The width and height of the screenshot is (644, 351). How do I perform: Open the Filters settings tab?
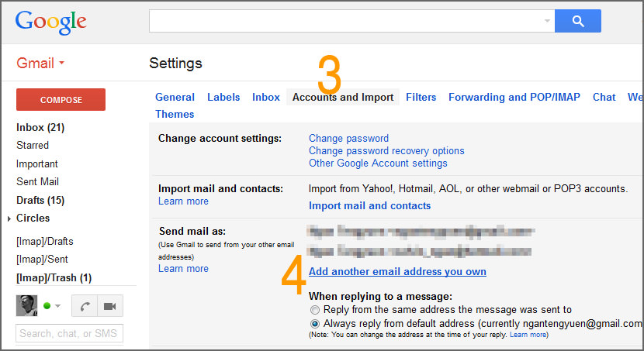coord(421,97)
